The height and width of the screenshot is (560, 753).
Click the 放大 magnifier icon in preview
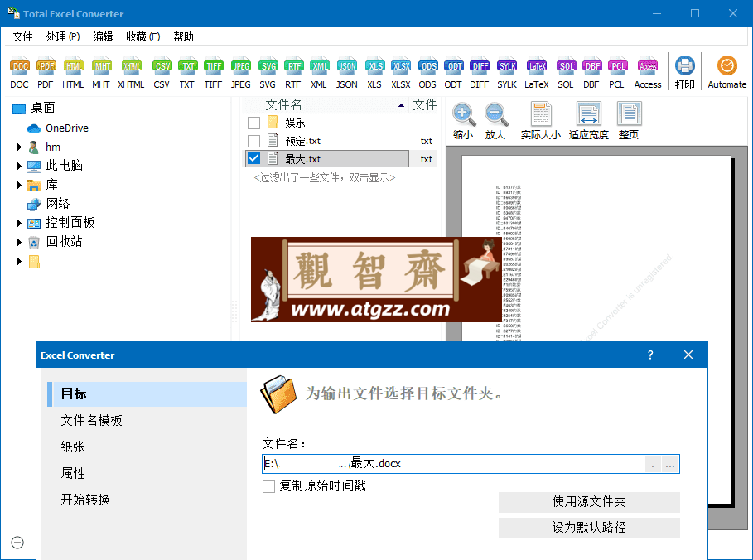pyautogui.click(x=495, y=114)
